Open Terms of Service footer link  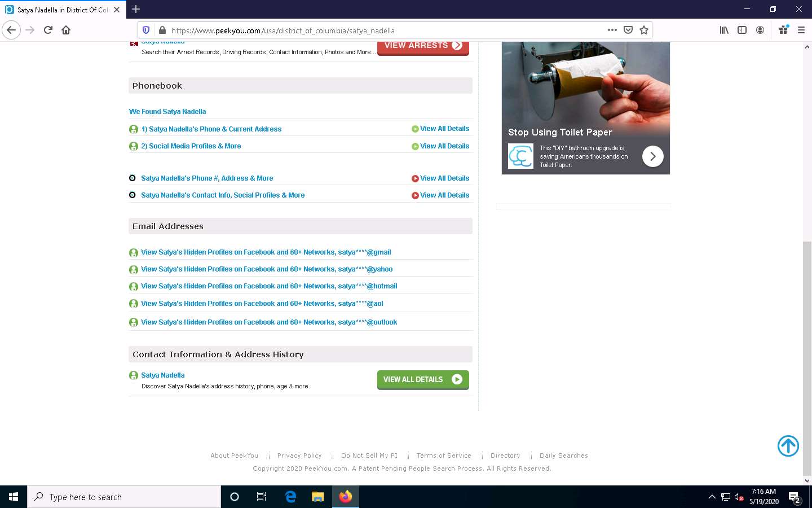click(x=444, y=456)
